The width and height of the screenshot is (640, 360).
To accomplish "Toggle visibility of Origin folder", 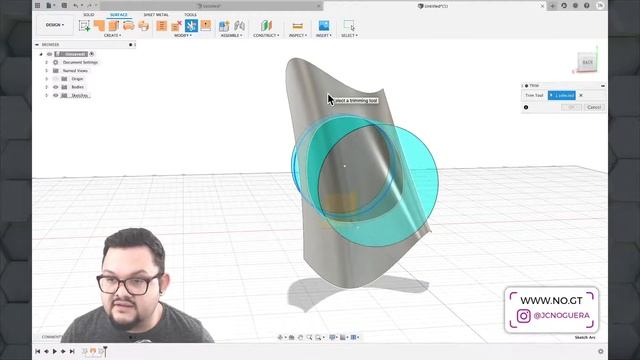I will pos(56,79).
